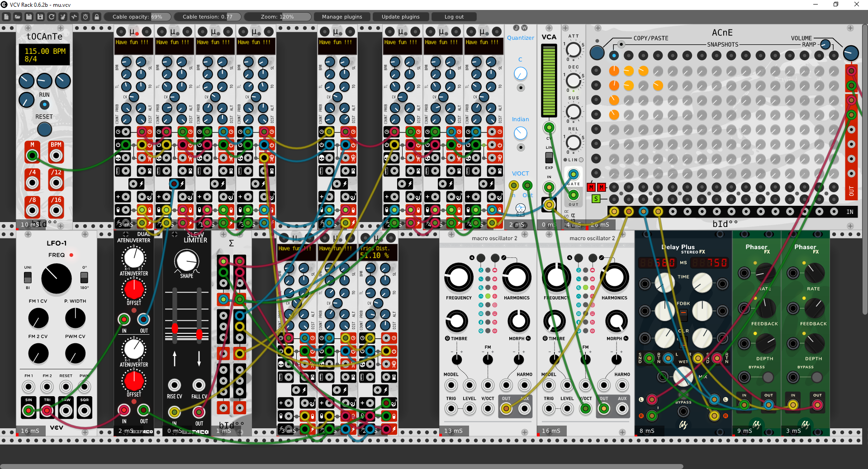Flip the UNI/BI switch on LFO-1
The height and width of the screenshot is (469, 868).
tap(28, 277)
